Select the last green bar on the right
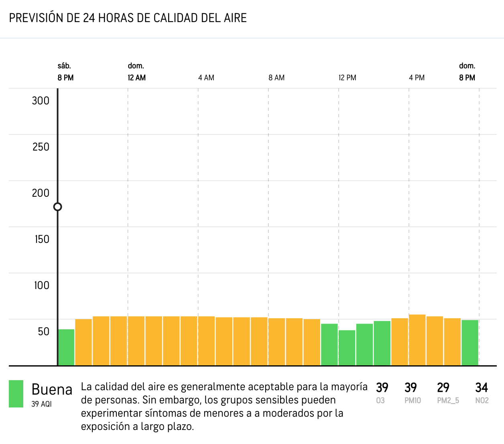504x444 pixels. [x=470, y=342]
